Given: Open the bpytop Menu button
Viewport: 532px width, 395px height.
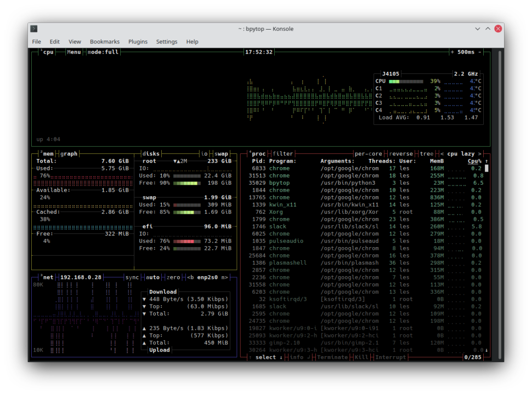Looking at the screenshot, I should tap(74, 52).
